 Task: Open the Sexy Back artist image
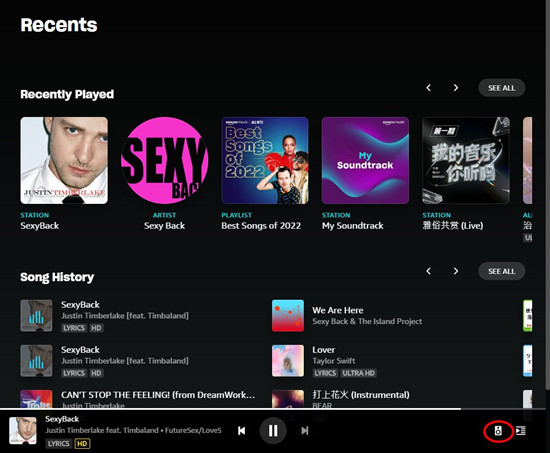click(x=165, y=160)
